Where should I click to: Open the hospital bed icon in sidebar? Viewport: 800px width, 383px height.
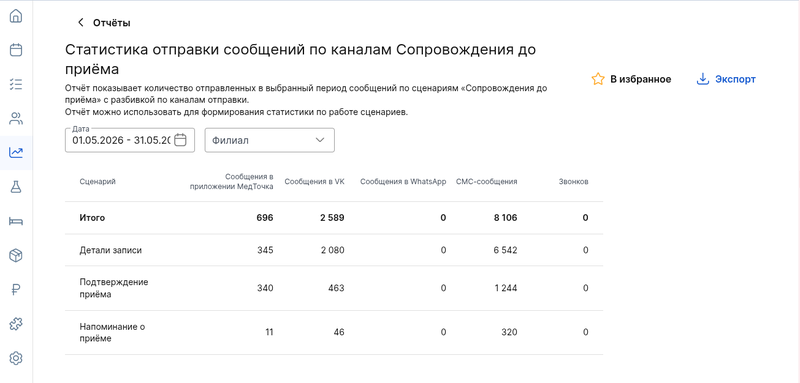tap(16, 221)
